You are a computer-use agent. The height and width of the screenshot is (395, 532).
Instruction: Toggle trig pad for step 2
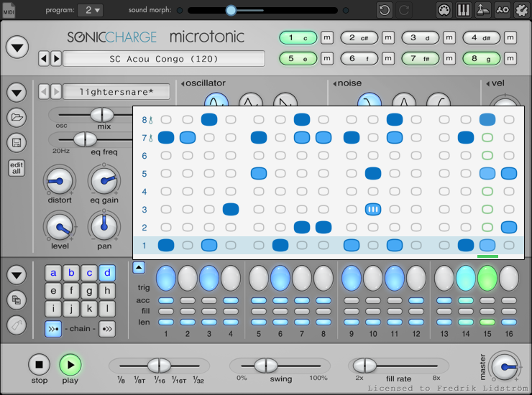pyautogui.click(x=188, y=279)
